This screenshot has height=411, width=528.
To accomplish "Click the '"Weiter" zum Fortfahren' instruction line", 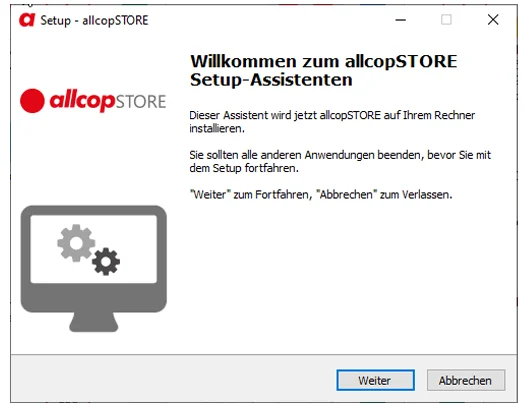I will [321, 194].
